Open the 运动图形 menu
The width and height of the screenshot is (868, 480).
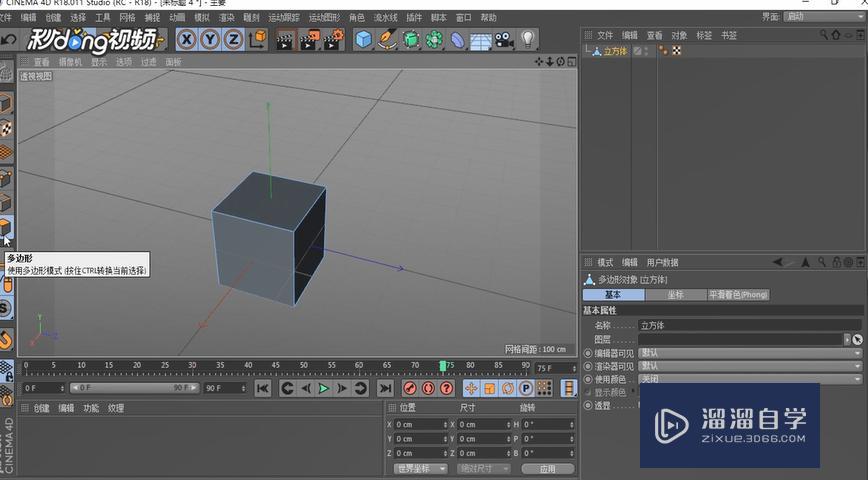coord(324,18)
